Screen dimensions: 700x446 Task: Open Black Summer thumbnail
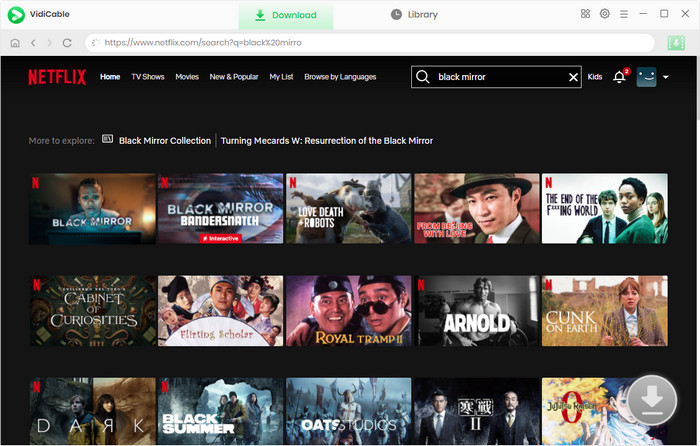coord(221,411)
